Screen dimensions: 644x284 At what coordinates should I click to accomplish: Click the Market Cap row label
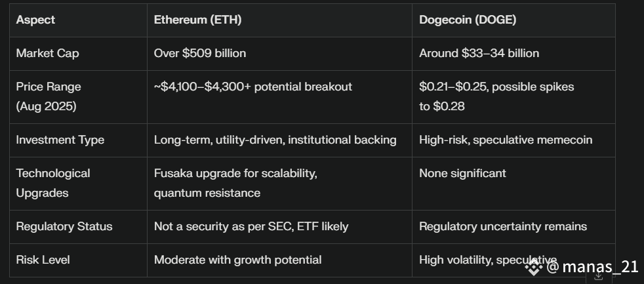pyautogui.click(x=47, y=53)
